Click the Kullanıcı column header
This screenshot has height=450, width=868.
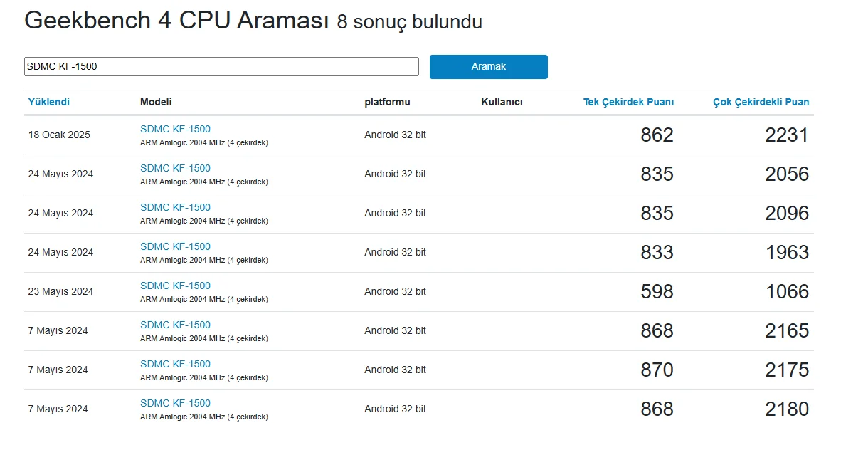502,102
